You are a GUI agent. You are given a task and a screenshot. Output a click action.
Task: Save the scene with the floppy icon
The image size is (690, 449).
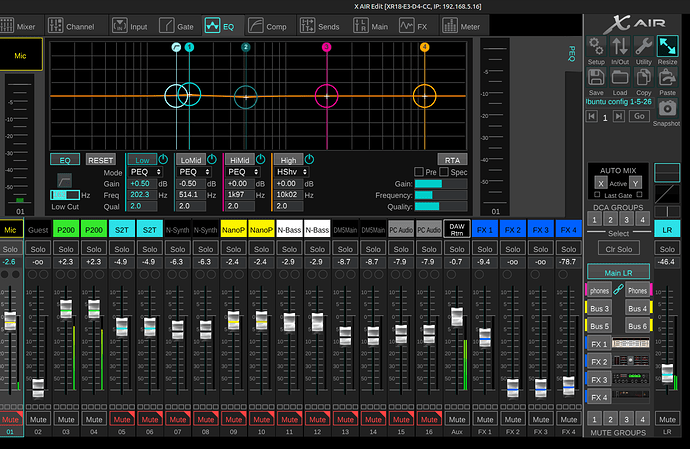click(x=596, y=78)
